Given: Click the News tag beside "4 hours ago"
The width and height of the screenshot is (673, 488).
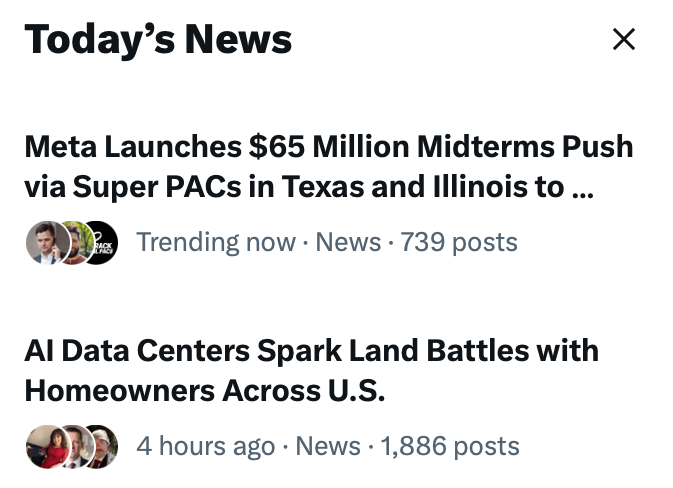Looking at the screenshot, I should (328, 446).
